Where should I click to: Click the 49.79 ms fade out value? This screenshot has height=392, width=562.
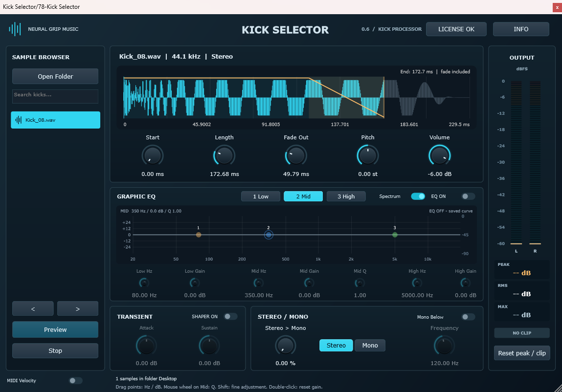296,174
